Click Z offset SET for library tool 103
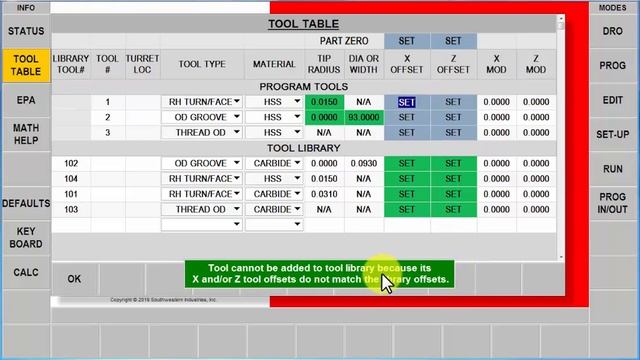Image resolution: width=640 pixels, height=360 pixels. (453, 209)
